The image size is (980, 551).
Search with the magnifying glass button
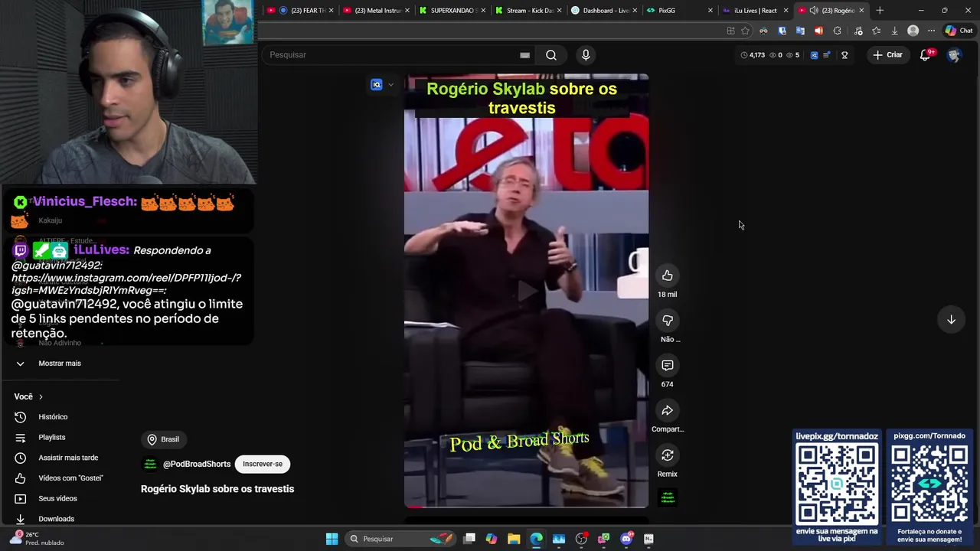click(x=551, y=55)
